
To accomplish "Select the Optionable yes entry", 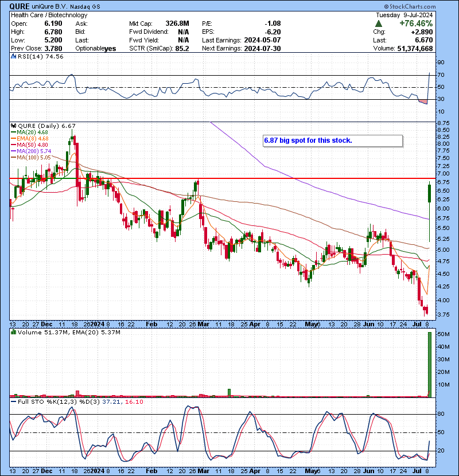I will 96,49.
